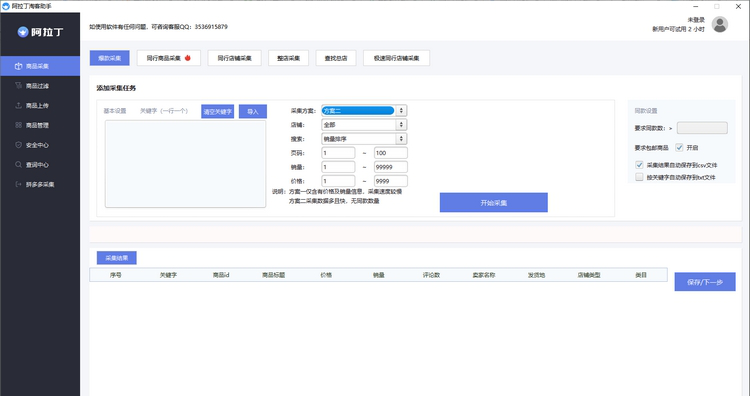Viewport: 750px width, 411px height.
Task: Switch to the 极速同行店铺采集 tab
Action: [397, 58]
